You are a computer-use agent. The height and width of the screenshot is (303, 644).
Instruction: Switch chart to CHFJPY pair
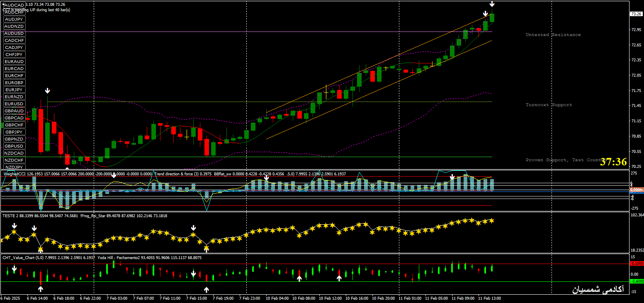coord(14,54)
